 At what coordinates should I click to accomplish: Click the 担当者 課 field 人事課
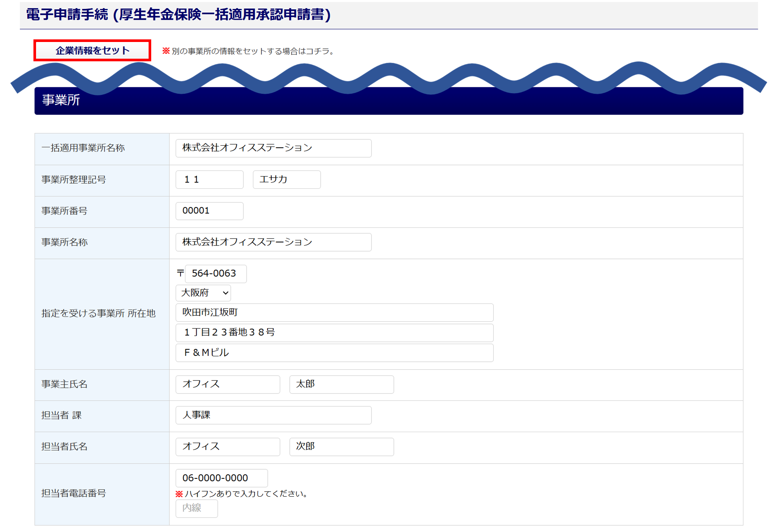pos(273,415)
